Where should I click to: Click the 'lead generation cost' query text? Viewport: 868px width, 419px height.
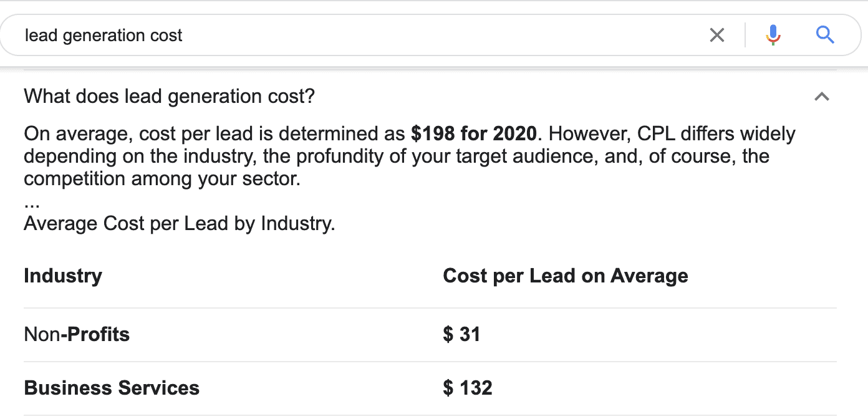tap(103, 35)
